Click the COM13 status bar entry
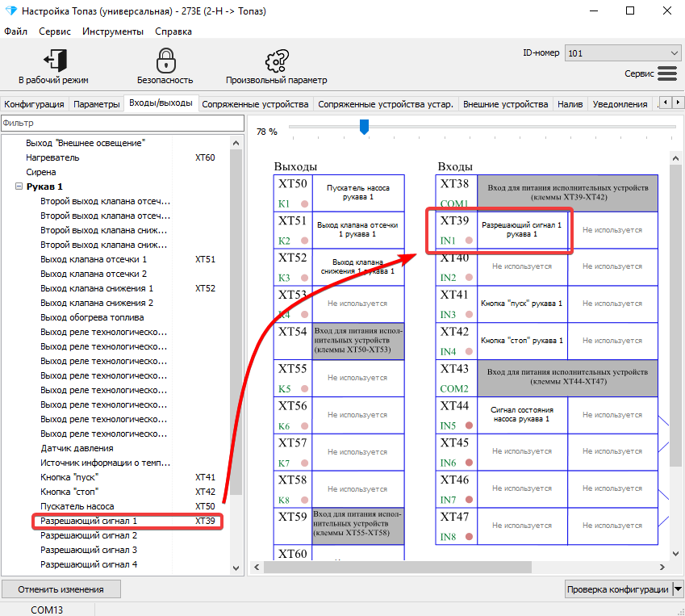This screenshot has width=685, height=616. click(x=47, y=610)
